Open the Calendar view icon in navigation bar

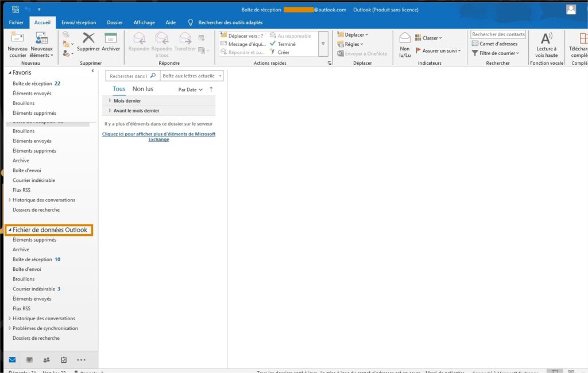click(x=29, y=360)
